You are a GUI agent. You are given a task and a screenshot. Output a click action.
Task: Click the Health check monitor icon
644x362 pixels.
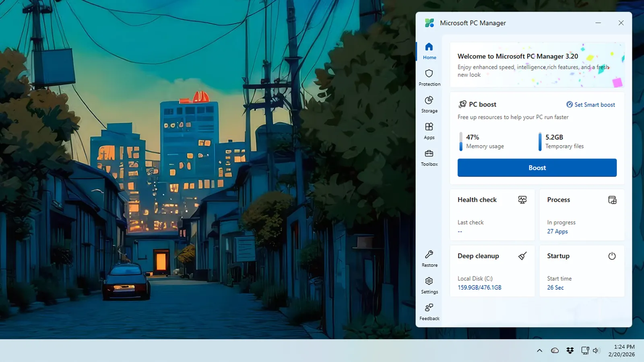click(x=522, y=200)
